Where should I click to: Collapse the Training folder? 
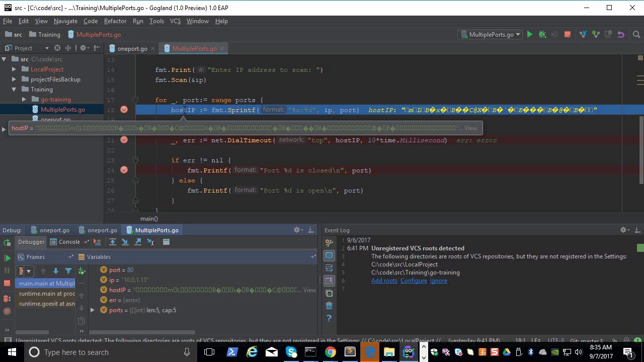[x=14, y=89]
